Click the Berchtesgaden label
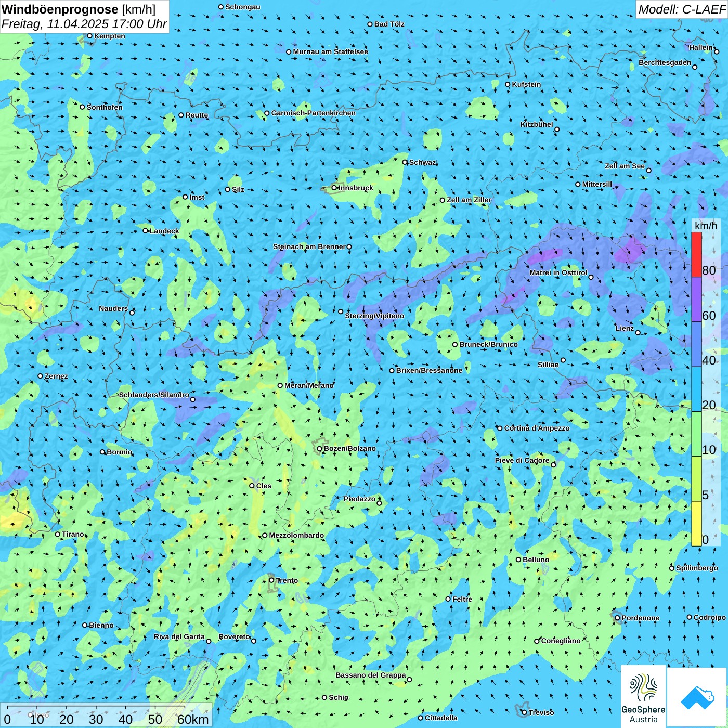Screen dimensions: 728x728 point(665,63)
